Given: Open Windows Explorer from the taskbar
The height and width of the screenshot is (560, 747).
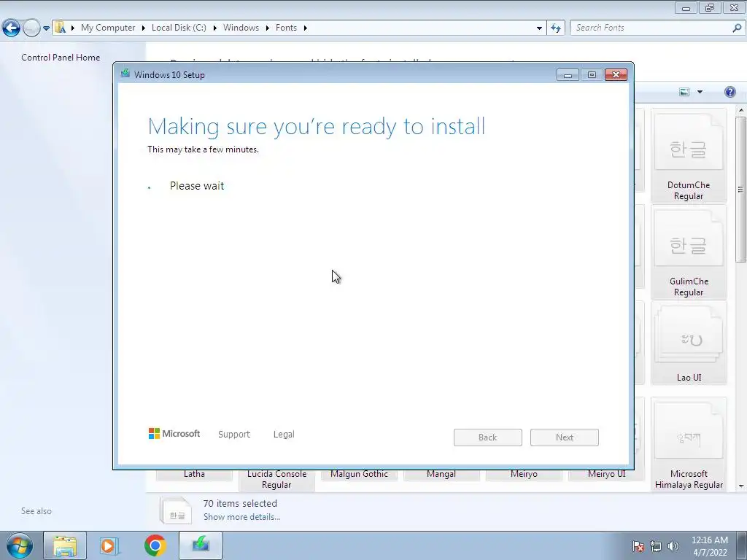Looking at the screenshot, I should tap(65, 545).
